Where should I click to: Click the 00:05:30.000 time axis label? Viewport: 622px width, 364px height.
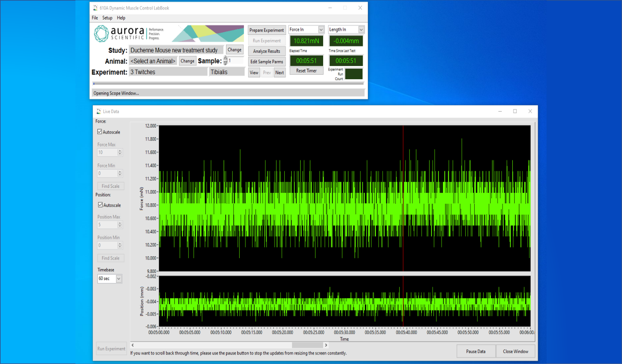point(344,332)
